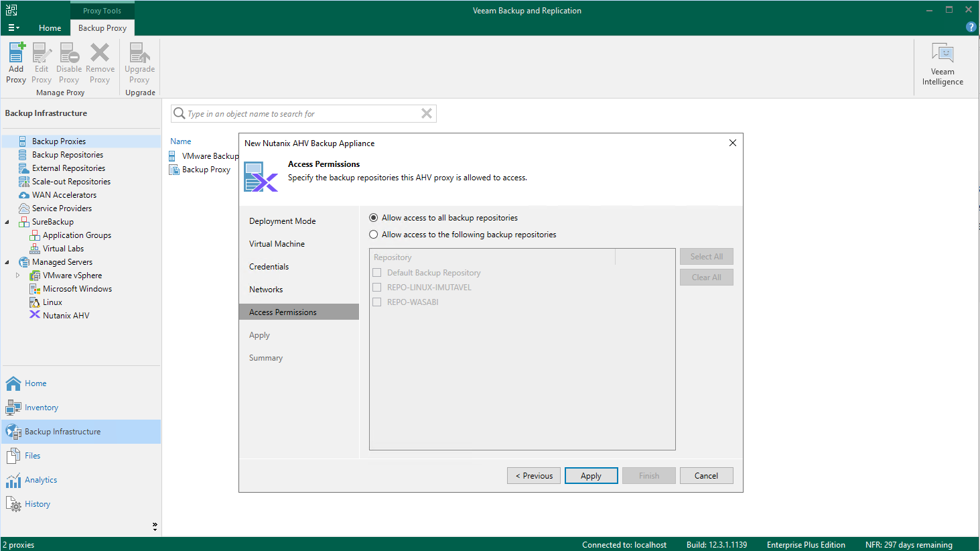The width and height of the screenshot is (980, 551).
Task: Click the Cancel button in wizard
Action: point(707,476)
